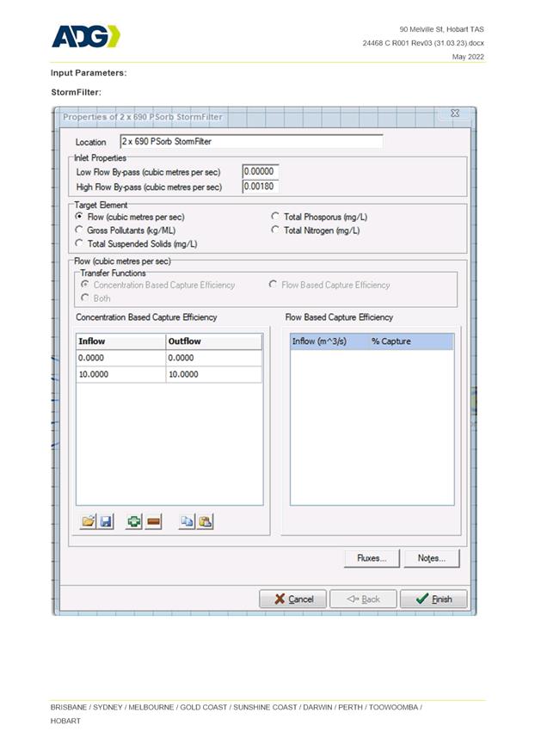Viewport: 535px width, 756px height.
Task: Click the % Capture column header
Action: pos(412,341)
